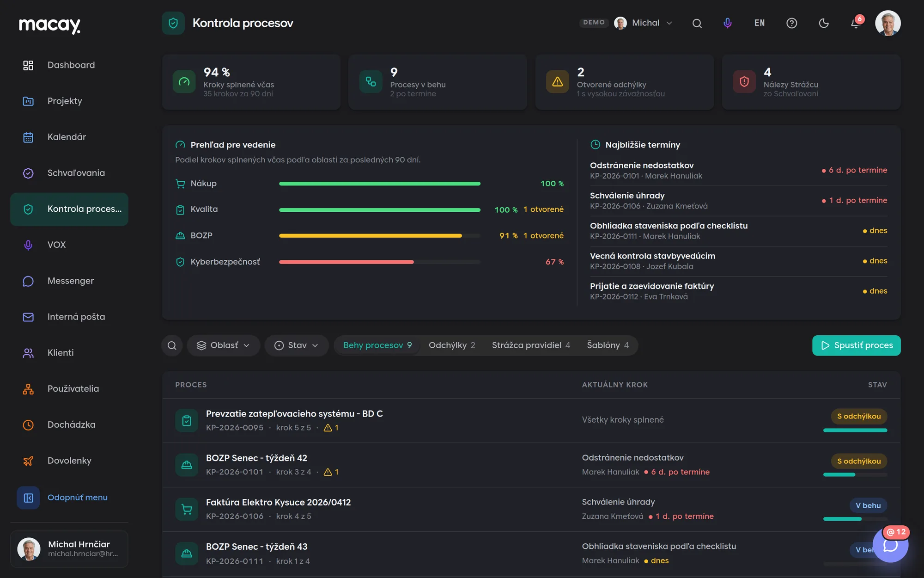Open the floating chat bubble widget
The height and width of the screenshot is (578, 924).
890,545
